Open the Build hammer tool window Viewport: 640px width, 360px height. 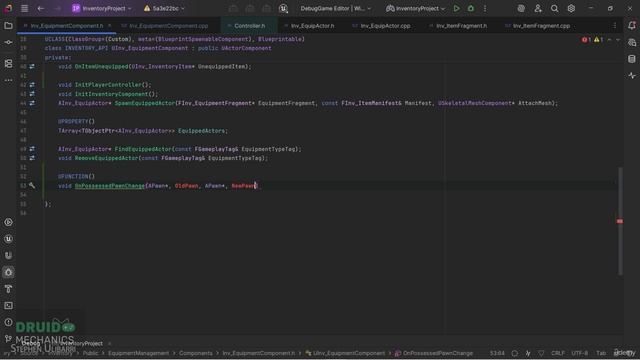[x=8, y=289]
